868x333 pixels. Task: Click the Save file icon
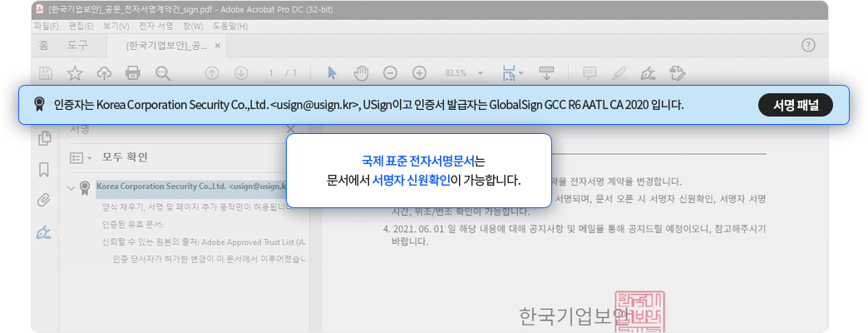(46, 72)
